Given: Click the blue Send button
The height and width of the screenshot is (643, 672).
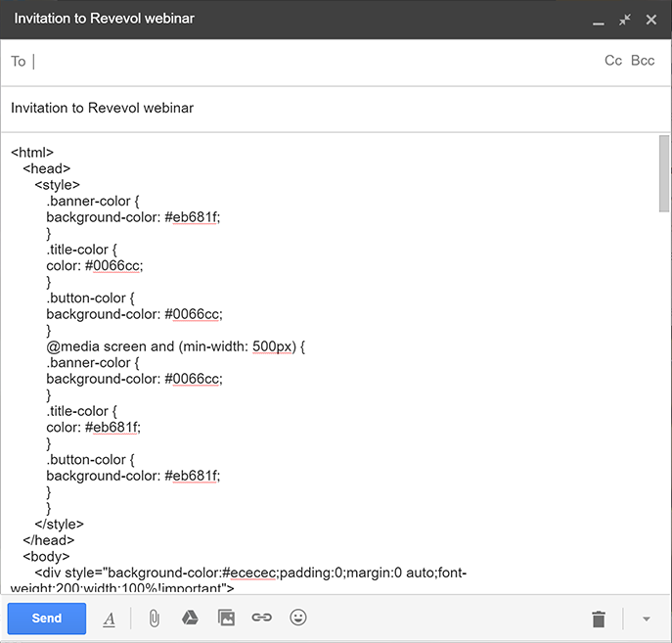Looking at the screenshot, I should tap(47, 618).
